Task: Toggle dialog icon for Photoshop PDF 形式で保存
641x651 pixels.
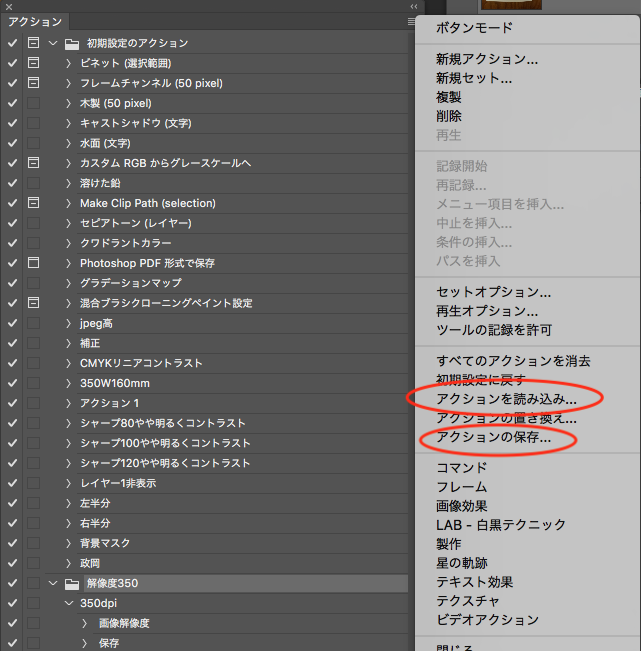Action: [x=33, y=263]
